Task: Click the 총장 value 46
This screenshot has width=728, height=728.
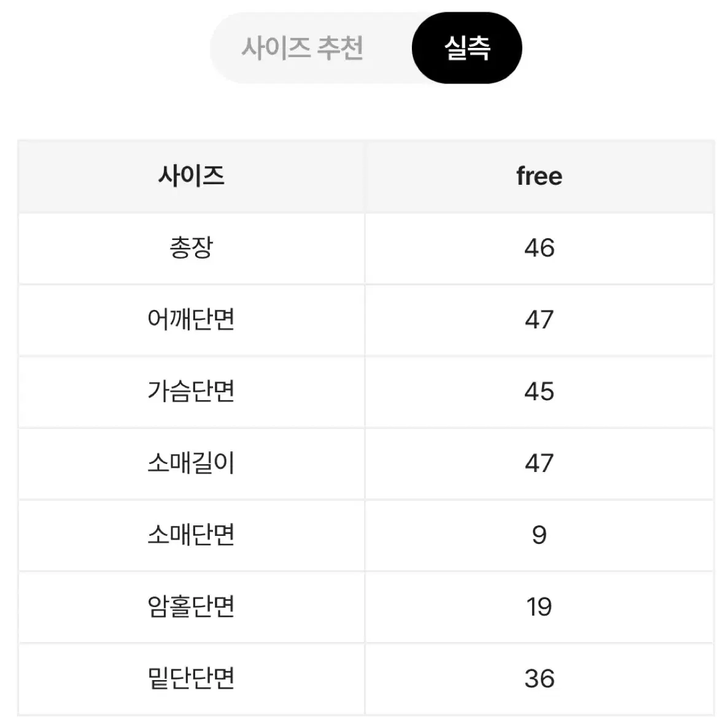Action: click(539, 248)
